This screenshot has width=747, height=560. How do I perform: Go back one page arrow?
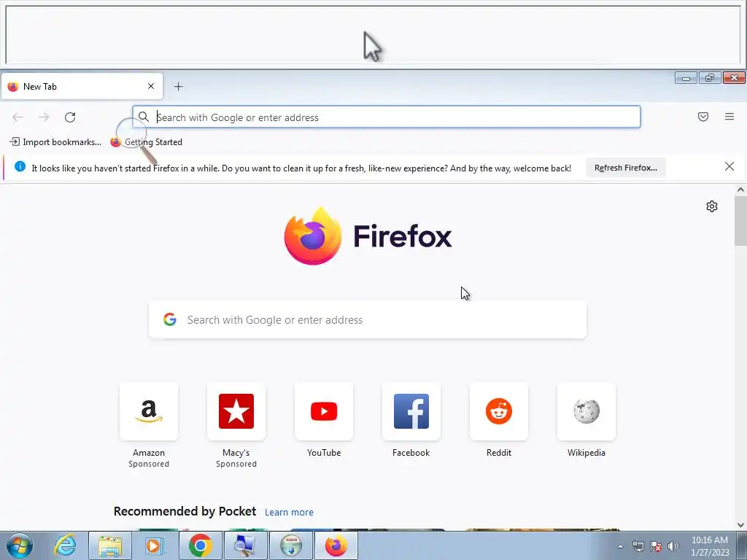18,117
